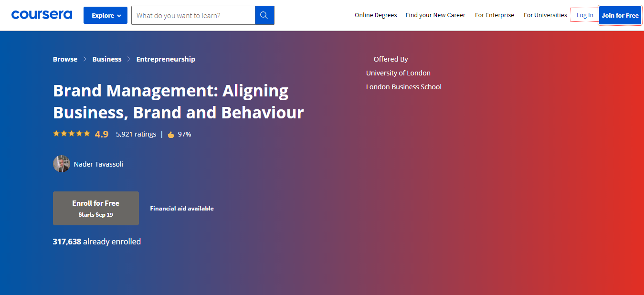Click the thumbs-up rating icon
The image size is (644, 295).
coord(171,135)
